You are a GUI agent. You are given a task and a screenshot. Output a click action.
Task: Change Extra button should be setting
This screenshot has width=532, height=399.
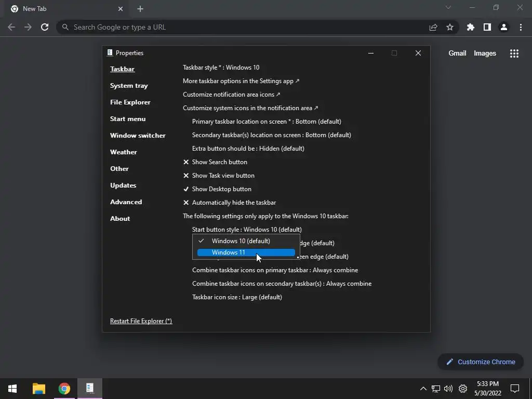click(248, 149)
